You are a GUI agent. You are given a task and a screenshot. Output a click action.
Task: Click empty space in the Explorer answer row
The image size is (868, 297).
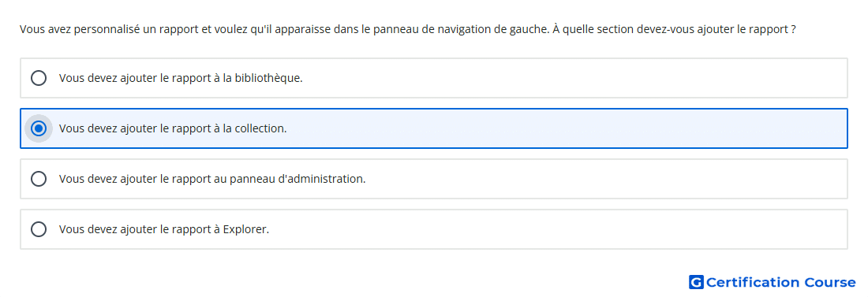point(559,229)
